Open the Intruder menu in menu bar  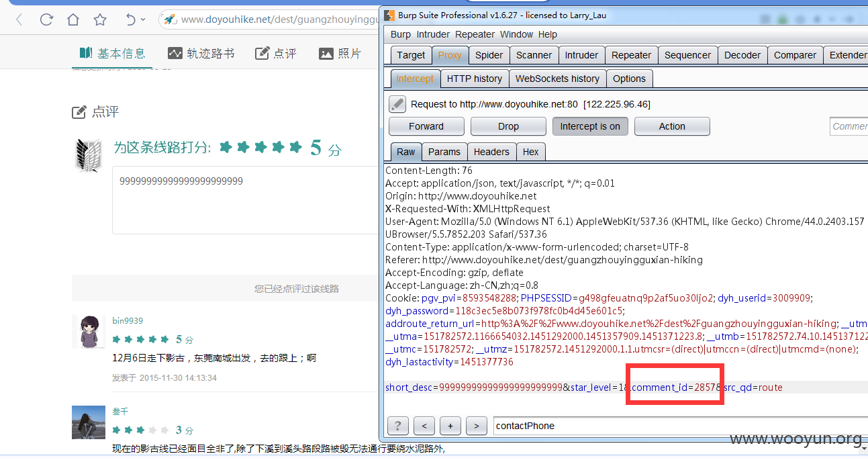click(433, 34)
